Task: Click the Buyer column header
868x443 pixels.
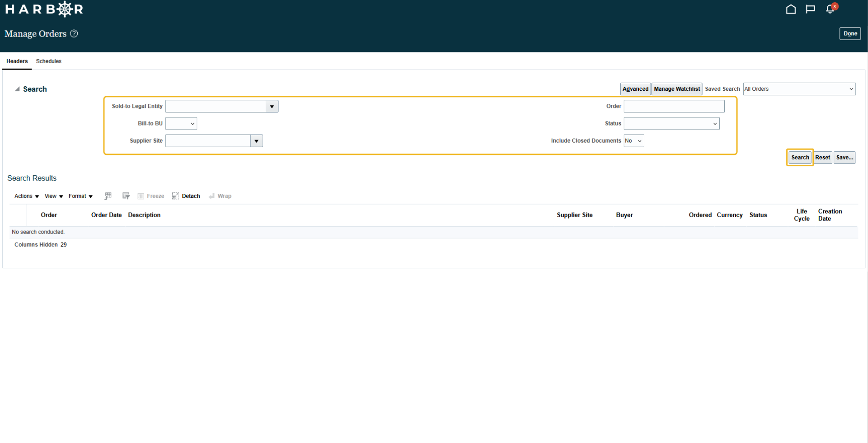Action: [x=624, y=215]
